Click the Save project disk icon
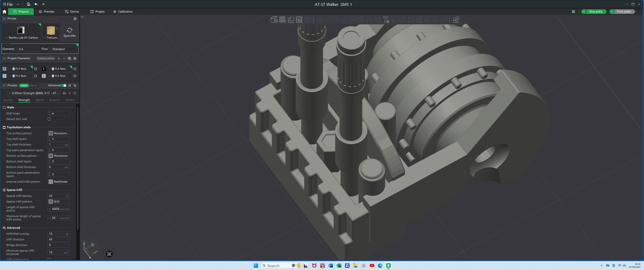644x270 pixels. click(x=29, y=4)
